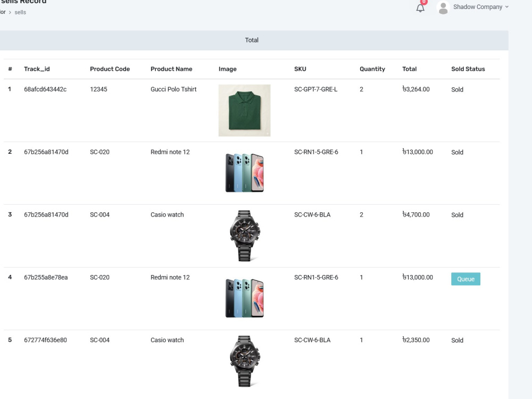Viewport: 532px width, 399px height.
Task: Click Redmi note 12 name in row 2
Action: click(170, 152)
